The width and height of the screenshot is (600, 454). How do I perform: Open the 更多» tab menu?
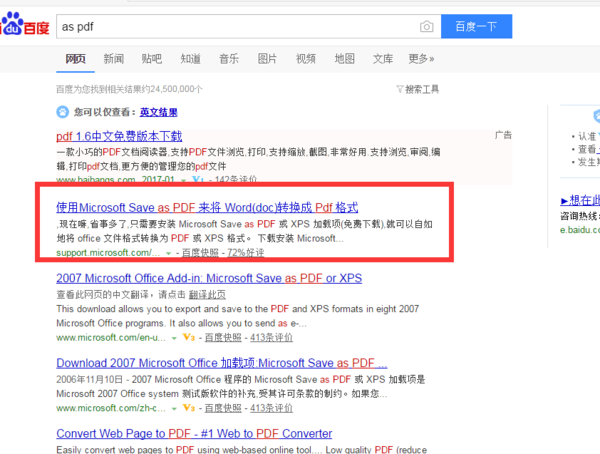(421, 59)
